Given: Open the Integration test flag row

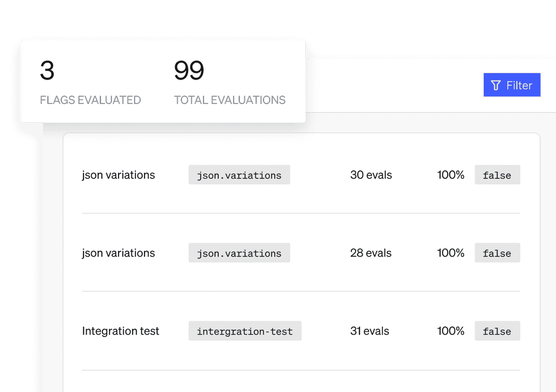Looking at the screenshot, I should [301, 331].
